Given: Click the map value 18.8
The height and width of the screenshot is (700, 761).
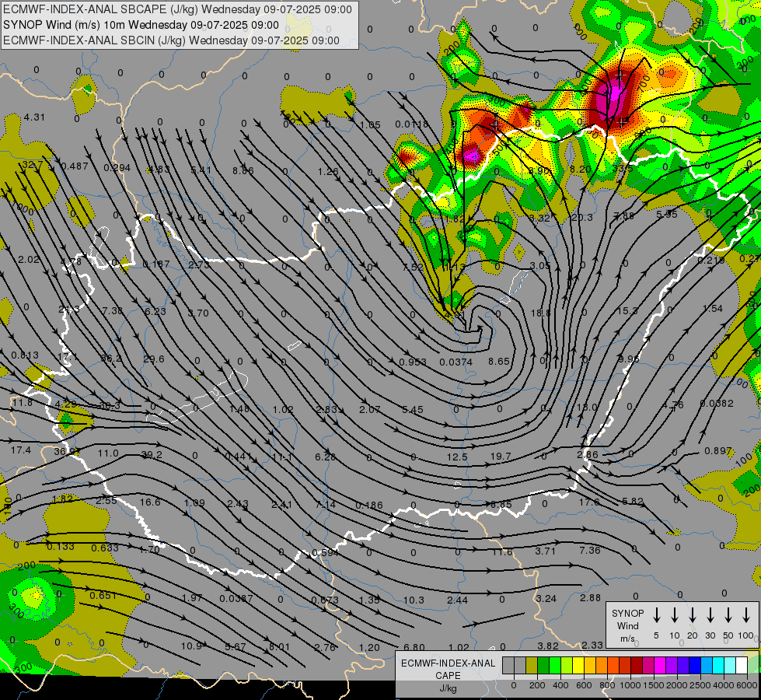Looking at the screenshot, I should tap(541, 313).
